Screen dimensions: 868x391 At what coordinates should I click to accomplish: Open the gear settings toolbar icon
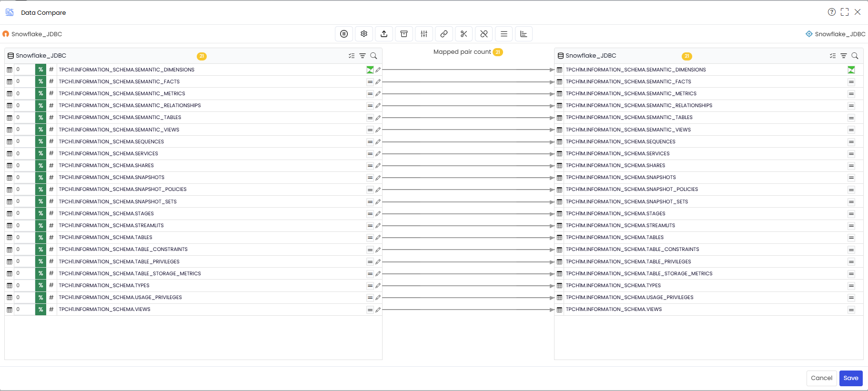click(x=364, y=34)
